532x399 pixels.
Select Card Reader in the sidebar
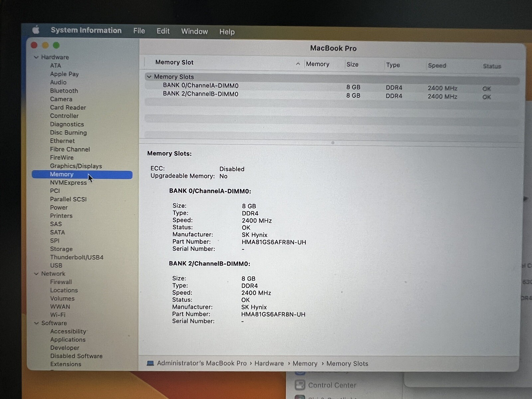pyautogui.click(x=68, y=107)
